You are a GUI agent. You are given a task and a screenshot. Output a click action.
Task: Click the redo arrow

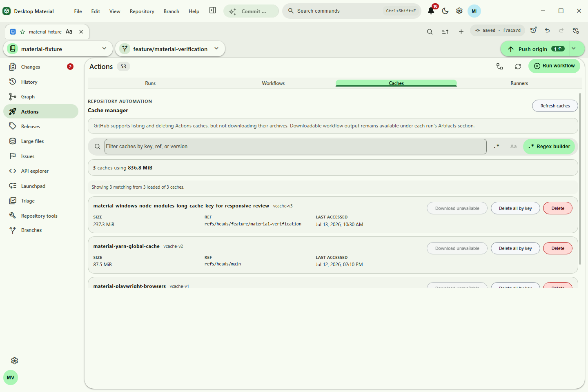(x=561, y=31)
